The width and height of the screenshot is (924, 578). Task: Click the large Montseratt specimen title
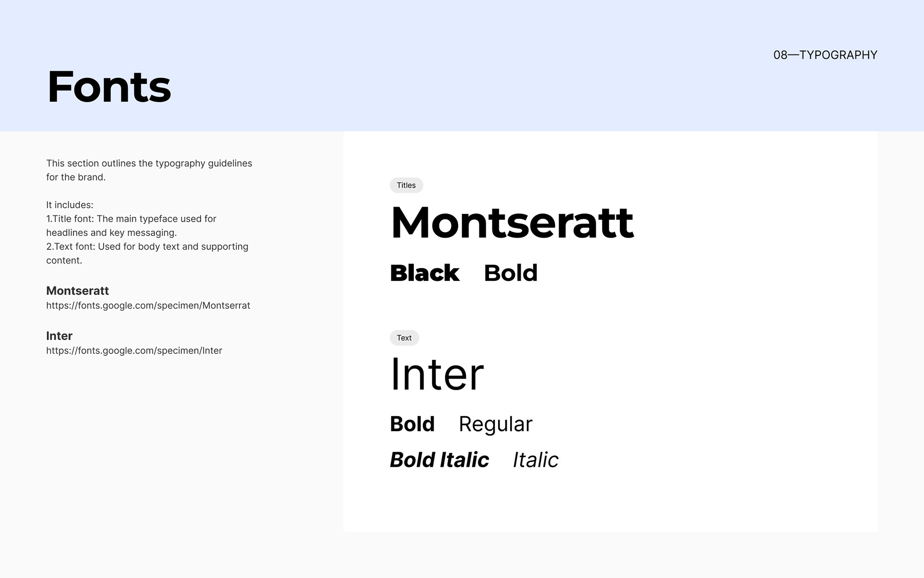tap(512, 223)
